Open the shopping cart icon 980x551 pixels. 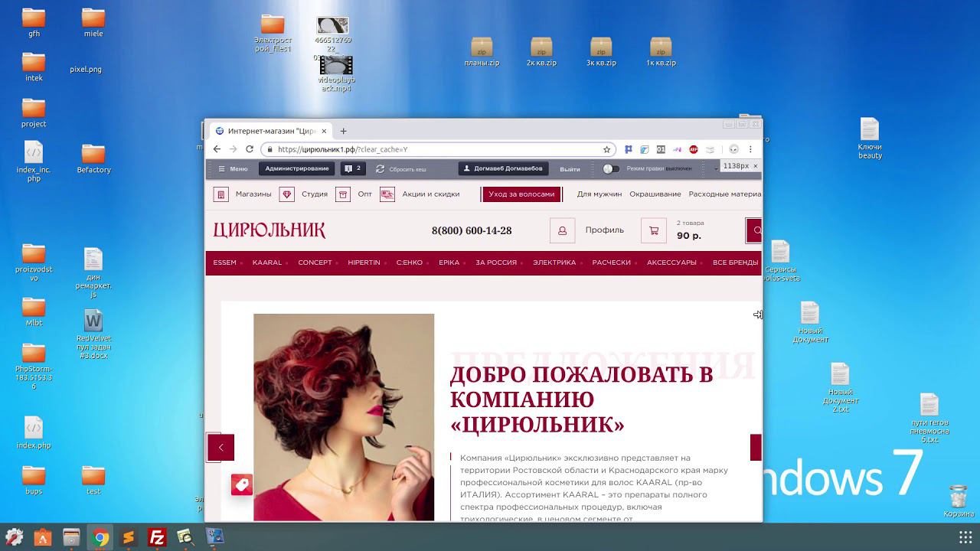tap(654, 230)
